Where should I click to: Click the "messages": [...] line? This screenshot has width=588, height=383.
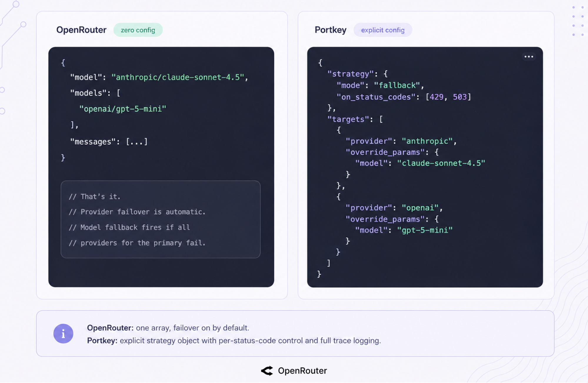point(109,142)
